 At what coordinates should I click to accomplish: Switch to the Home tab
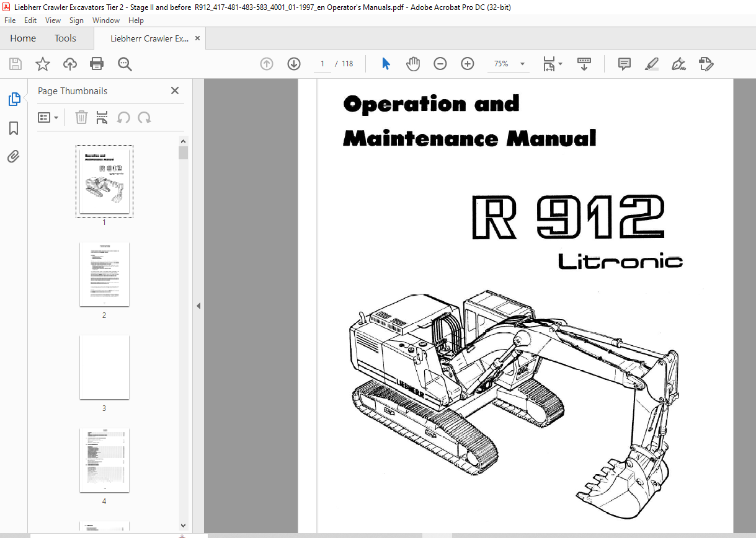(23, 38)
